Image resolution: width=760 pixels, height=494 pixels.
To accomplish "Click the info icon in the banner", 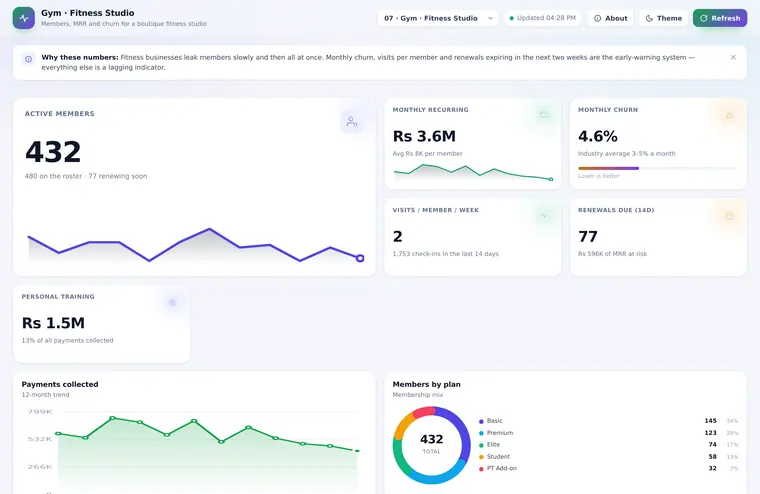I will pyautogui.click(x=29, y=59).
